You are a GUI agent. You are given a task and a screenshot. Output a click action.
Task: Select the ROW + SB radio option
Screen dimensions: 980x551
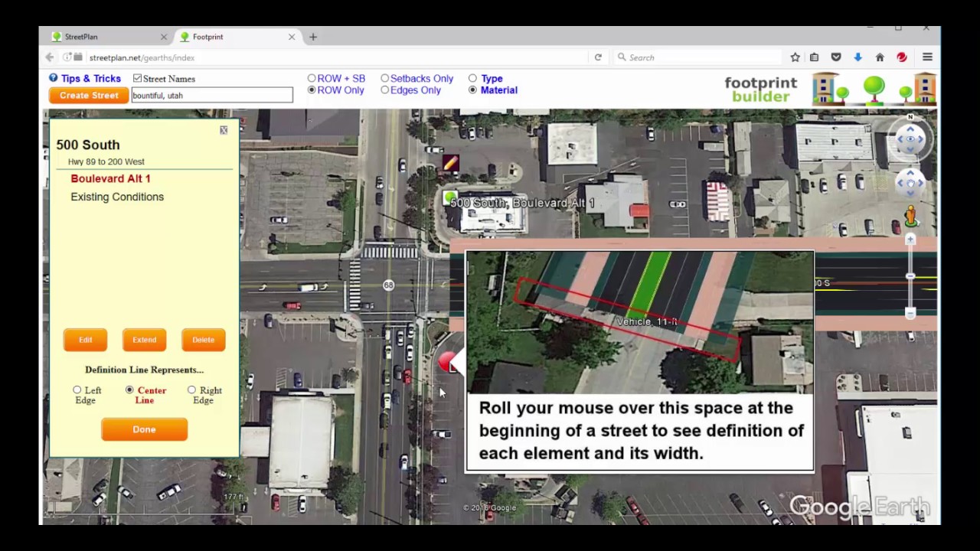[312, 78]
